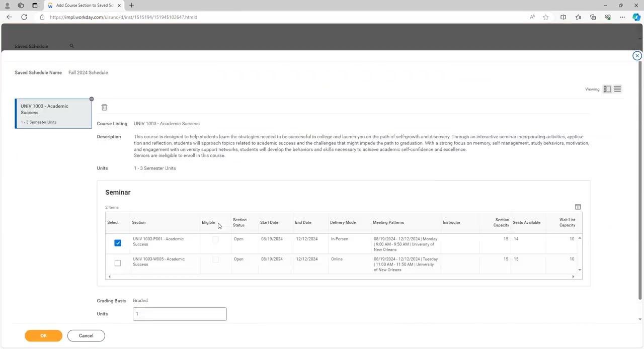This screenshot has width=644, height=349.
Task: Click the Meeting Patterns column header
Action: pyautogui.click(x=388, y=222)
